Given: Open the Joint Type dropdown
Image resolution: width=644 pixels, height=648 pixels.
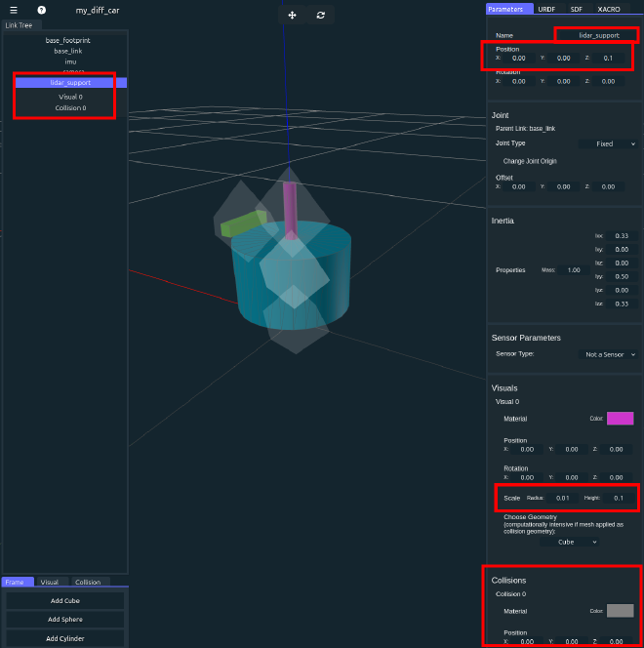Looking at the screenshot, I should [x=608, y=143].
